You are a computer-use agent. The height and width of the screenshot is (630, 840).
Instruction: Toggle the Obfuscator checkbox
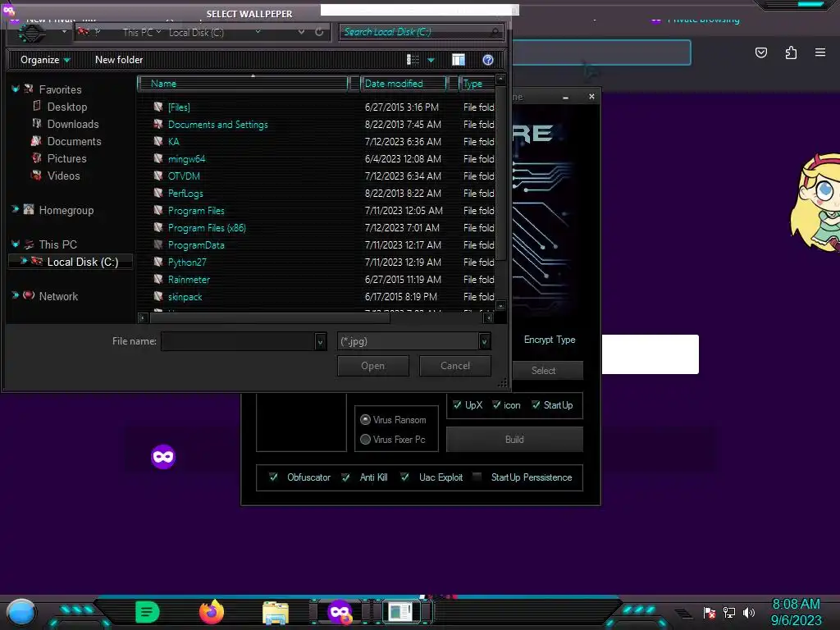(273, 477)
